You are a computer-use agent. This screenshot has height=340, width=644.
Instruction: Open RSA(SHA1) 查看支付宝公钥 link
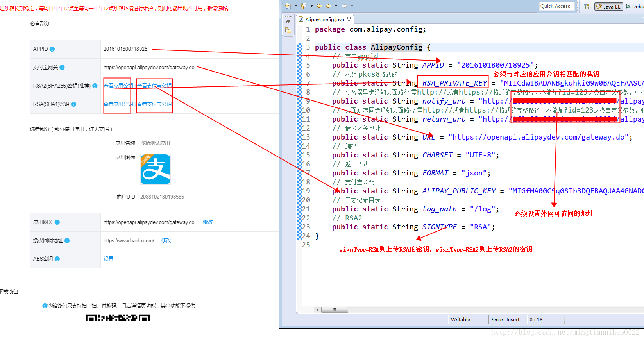(x=154, y=104)
